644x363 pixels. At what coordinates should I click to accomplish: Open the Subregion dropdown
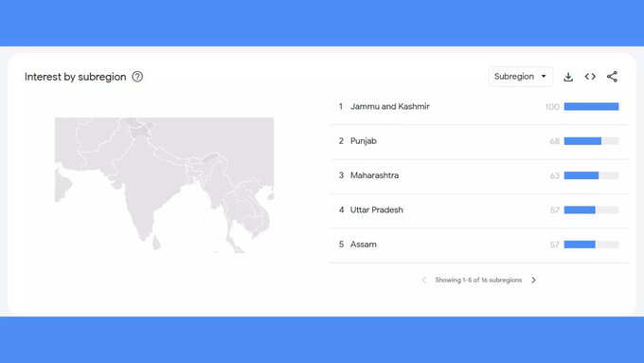pos(520,77)
